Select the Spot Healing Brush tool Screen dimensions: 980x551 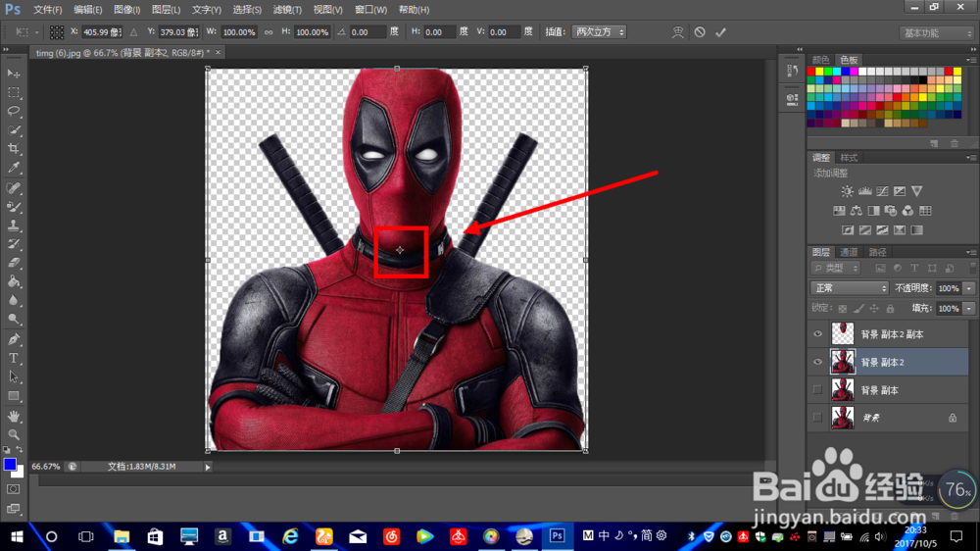click(x=13, y=188)
